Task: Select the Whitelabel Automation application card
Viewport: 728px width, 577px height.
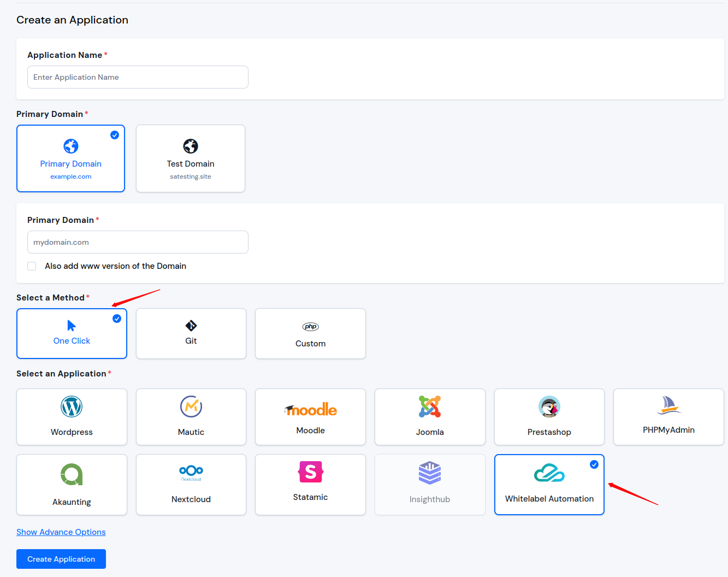Action: (549, 485)
